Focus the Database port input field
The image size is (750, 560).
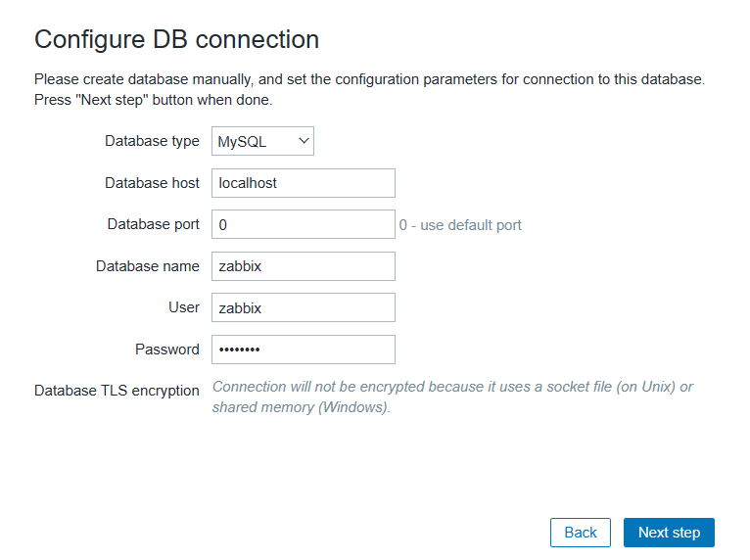pyautogui.click(x=303, y=225)
